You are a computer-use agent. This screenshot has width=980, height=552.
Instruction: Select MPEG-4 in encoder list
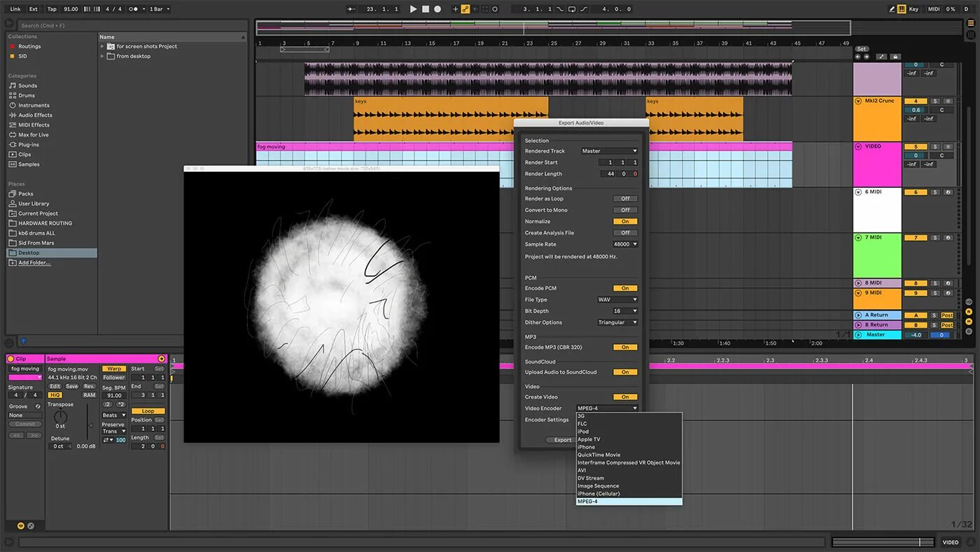click(x=629, y=502)
